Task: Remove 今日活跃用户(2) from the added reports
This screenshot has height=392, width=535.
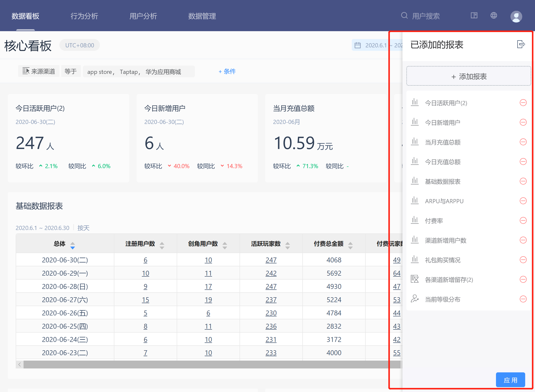Action: (523, 103)
